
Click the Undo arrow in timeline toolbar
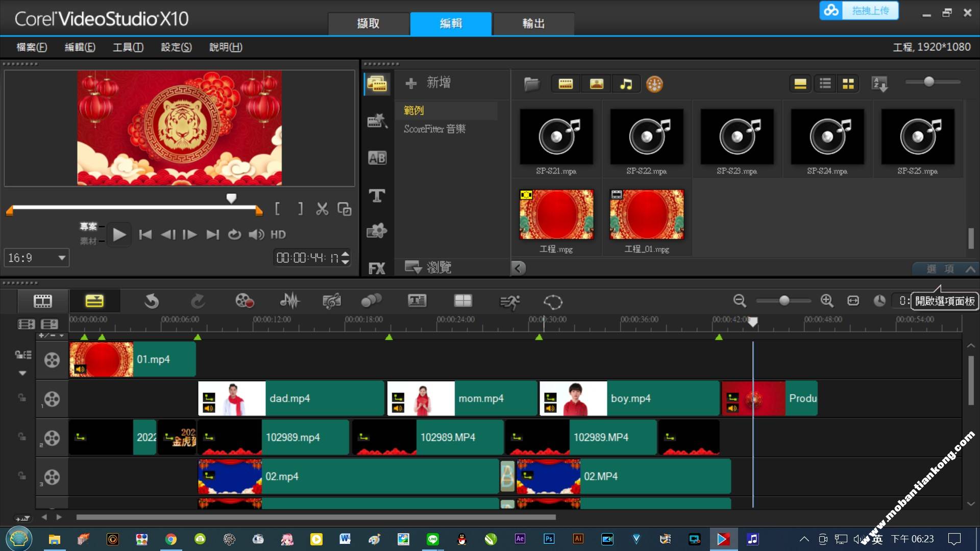pyautogui.click(x=151, y=302)
